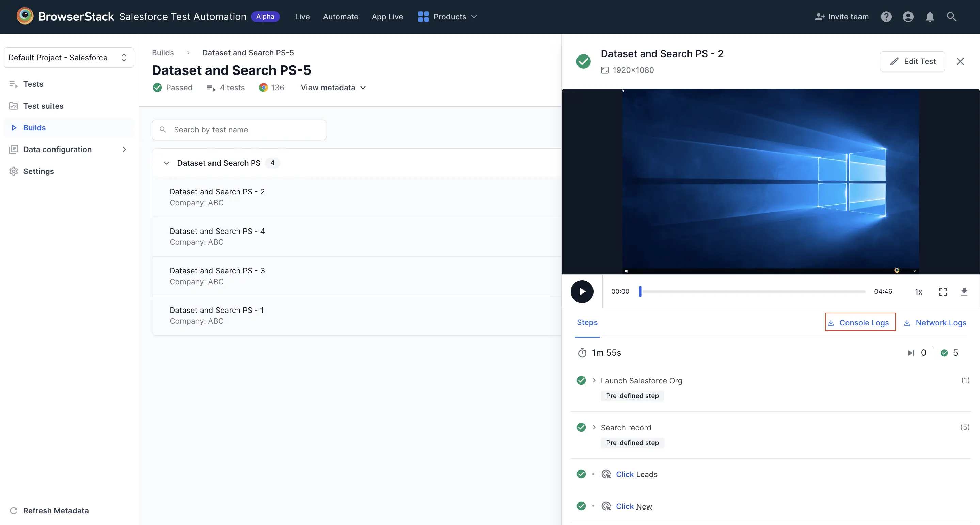Open the Live menu item
This screenshot has width=980, height=525.
click(x=302, y=17)
